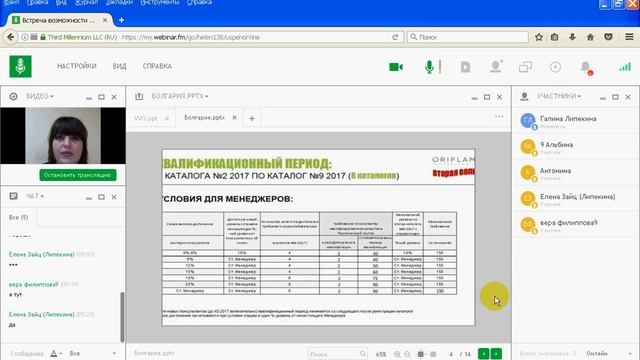The width and height of the screenshot is (640, 360).
Task: Open the Инструменты browser menu
Action: tap(160, 2)
